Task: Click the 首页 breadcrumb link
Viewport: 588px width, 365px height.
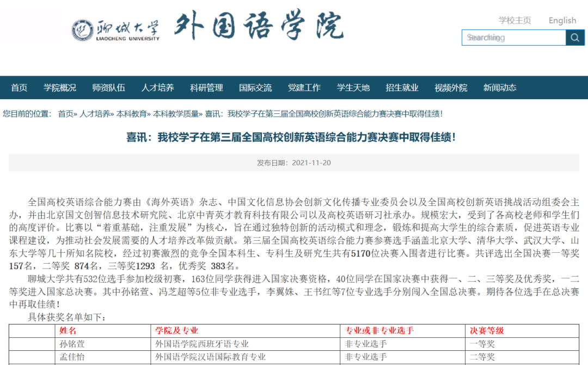Action: (66, 114)
